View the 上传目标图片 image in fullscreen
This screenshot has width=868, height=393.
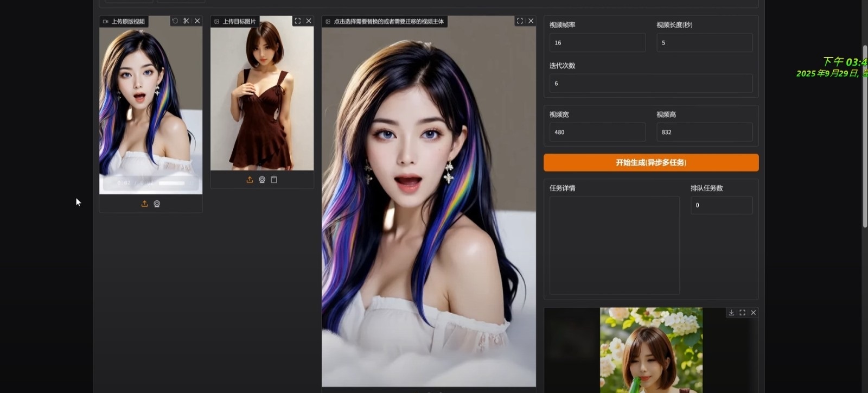[x=297, y=21]
